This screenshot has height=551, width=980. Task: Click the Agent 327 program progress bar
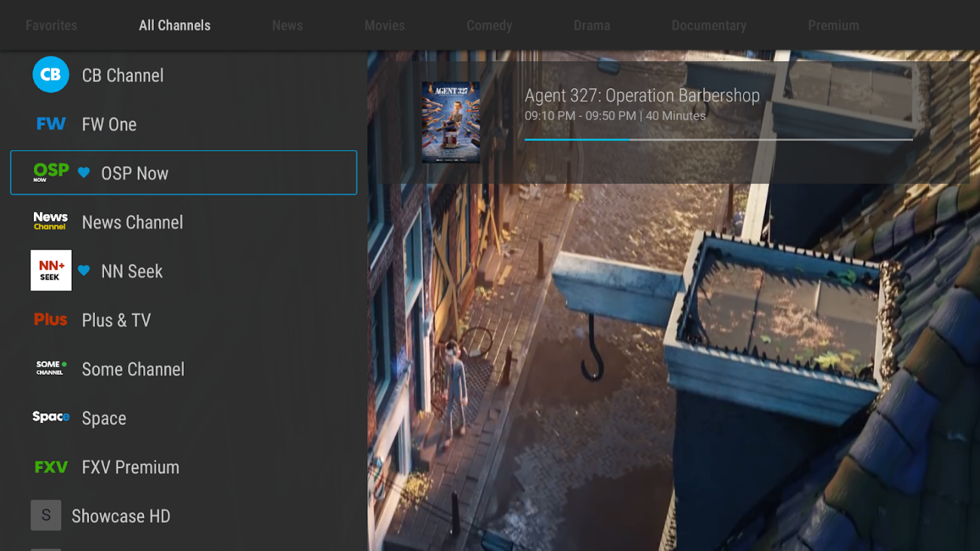pyautogui.click(x=719, y=139)
